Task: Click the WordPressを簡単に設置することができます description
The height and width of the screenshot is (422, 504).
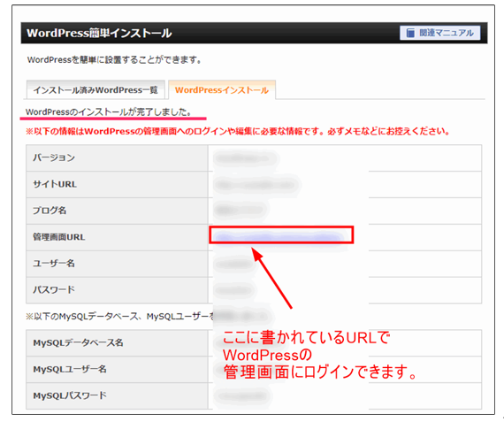Action: tap(114, 60)
